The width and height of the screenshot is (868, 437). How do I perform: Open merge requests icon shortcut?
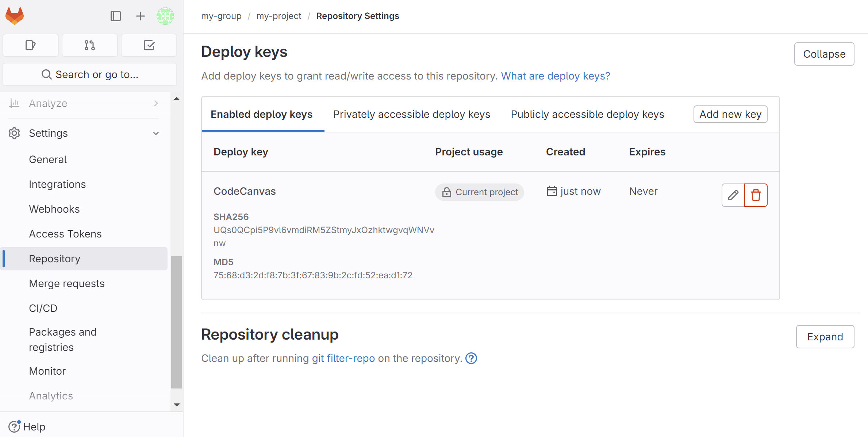90,45
